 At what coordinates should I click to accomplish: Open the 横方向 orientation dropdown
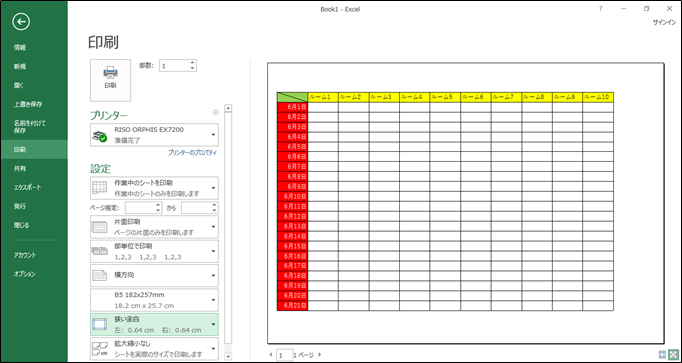[x=154, y=275]
